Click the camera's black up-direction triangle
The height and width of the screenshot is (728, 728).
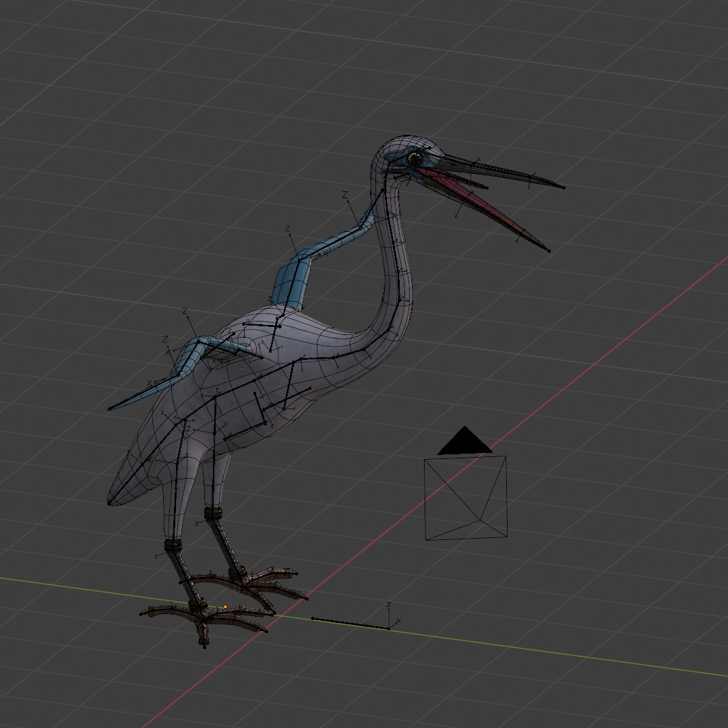(x=464, y=441)
